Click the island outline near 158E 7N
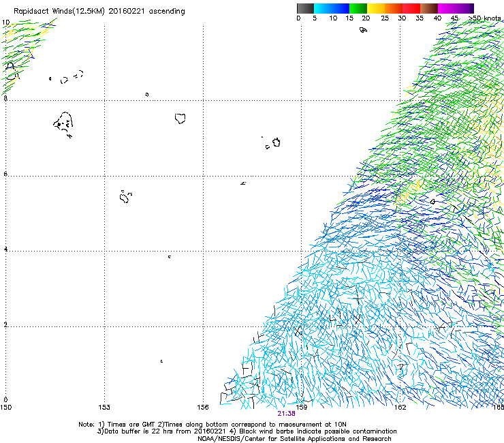Viewport: 504px width, 443px height. click(x=276, y=142)
